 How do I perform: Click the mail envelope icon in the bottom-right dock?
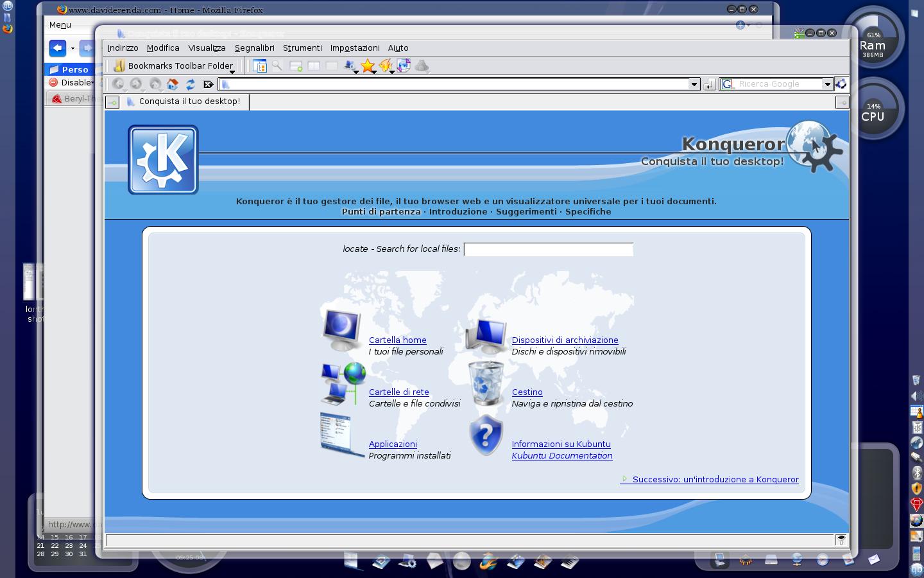click(874, 559)
